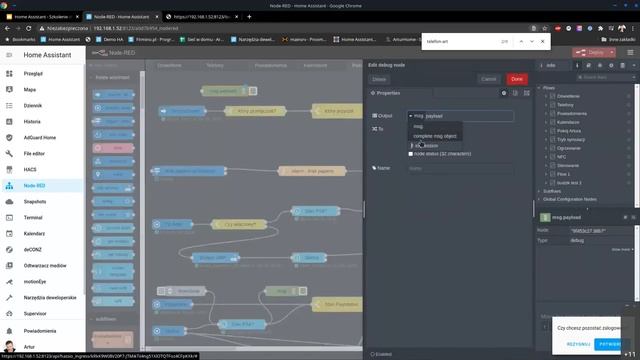Open Supervisor from the sidebar
The image size is (640, 360).
(x=42, y=313)
